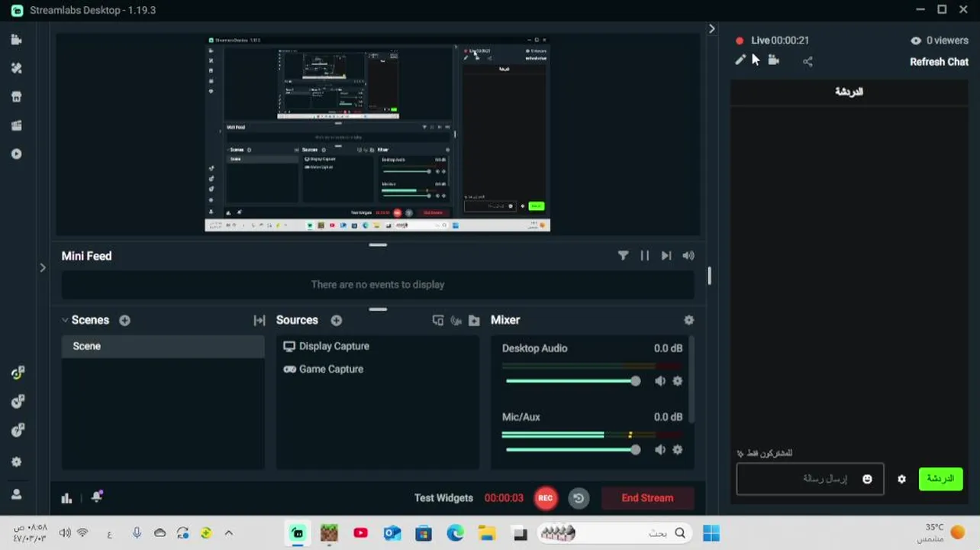Toggle the REC recording button
This screenshot has width=980, height=550.
click(x=545, y=498)
